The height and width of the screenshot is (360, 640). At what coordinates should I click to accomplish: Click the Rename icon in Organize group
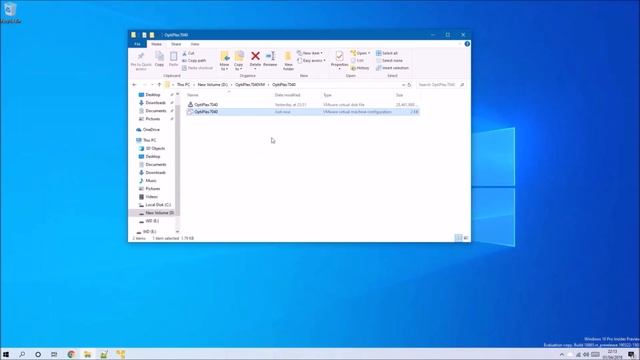pyautogui.click(x=270, y=59)
